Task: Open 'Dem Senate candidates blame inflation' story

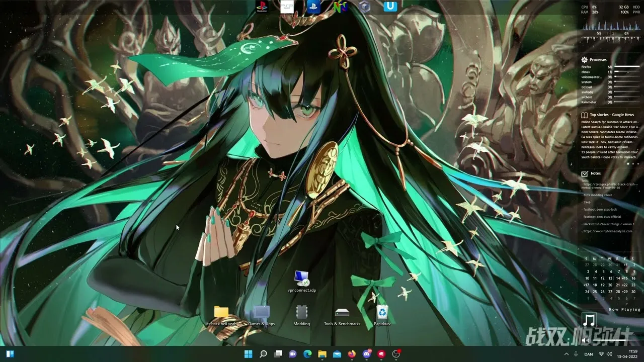Action: tap(610, 132)
